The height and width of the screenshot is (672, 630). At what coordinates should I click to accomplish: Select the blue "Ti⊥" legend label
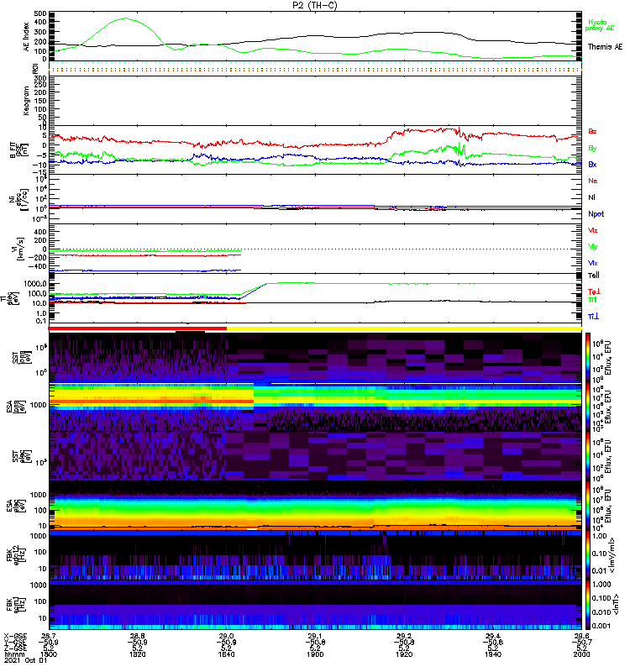(x=593, y=317)
